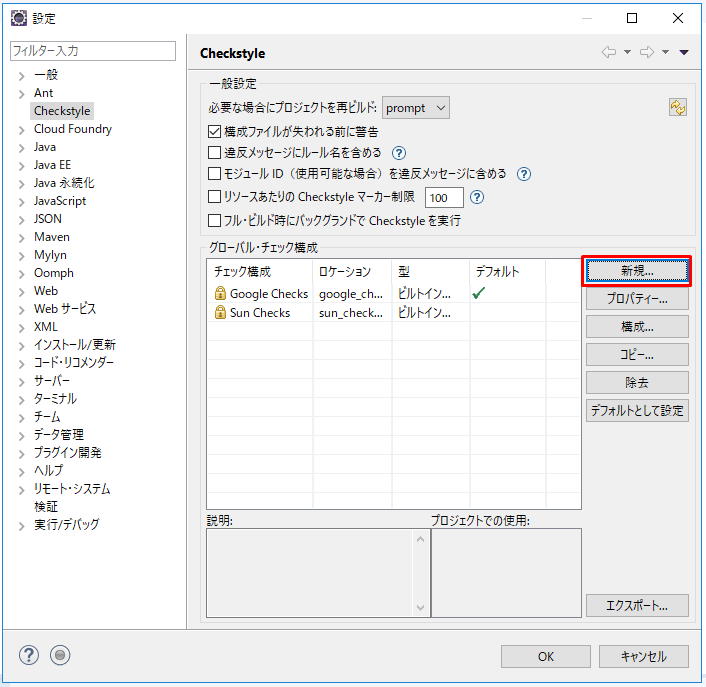
Task: Click the help question mark at bottom left
Action: pyautogui.click(x=29, y=655)
